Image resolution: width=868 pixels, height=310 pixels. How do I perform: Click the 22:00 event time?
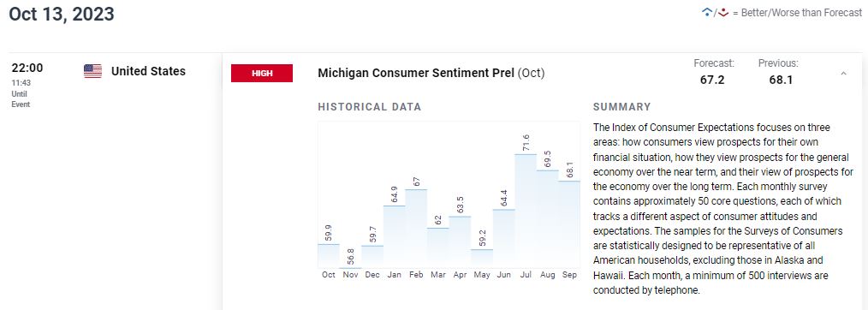pyautogui.click(x=27, y=69)
